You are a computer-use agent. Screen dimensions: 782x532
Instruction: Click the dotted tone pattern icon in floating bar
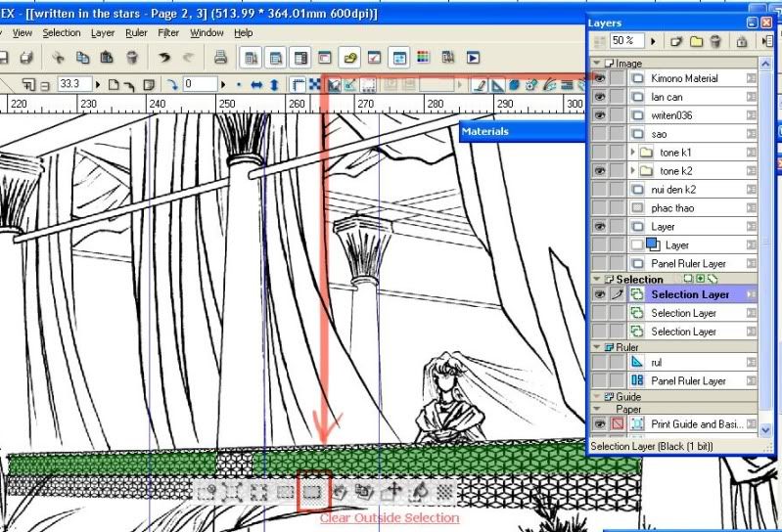pos(445,492)
